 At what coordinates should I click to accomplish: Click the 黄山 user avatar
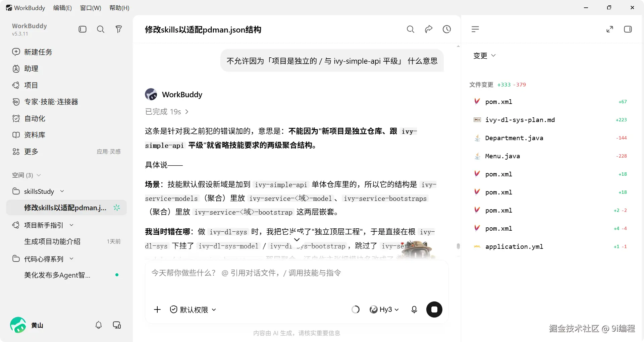tap(18, 325)
